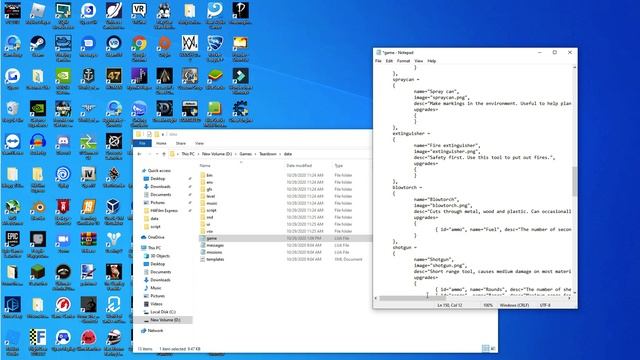Open the Hitman 47 desktop shortcut

pos(114,79)
